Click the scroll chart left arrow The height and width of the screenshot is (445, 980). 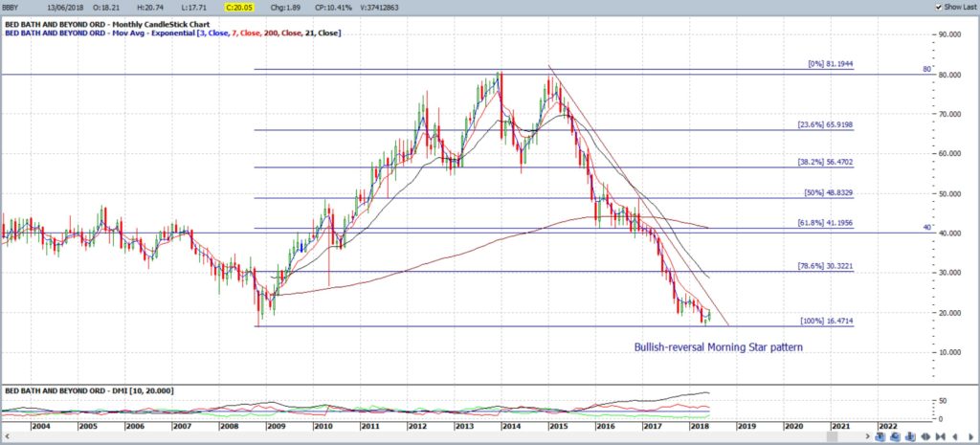(x=955, y=436)
